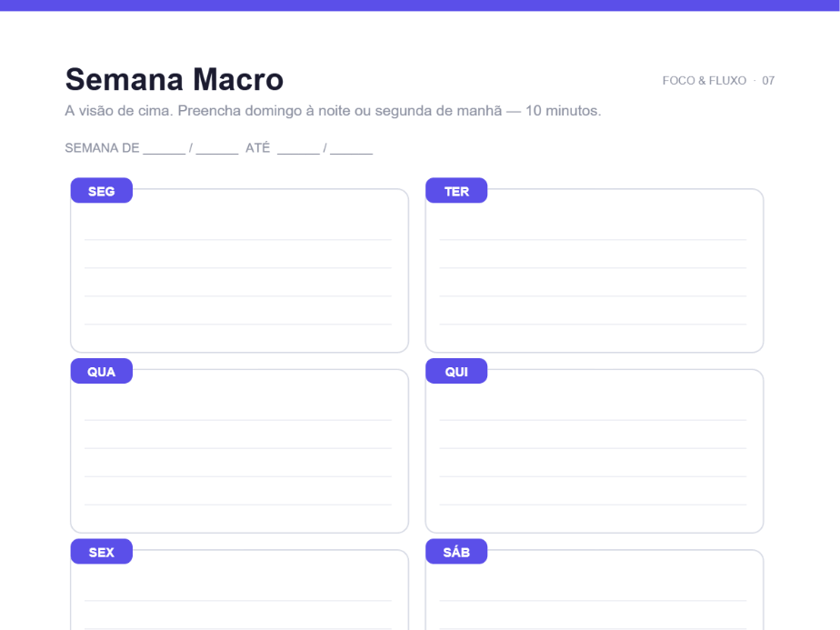Click the SEX day label badge
Image resolution: width=840 pixels, height=630 pixels.
tap(101, 552)
